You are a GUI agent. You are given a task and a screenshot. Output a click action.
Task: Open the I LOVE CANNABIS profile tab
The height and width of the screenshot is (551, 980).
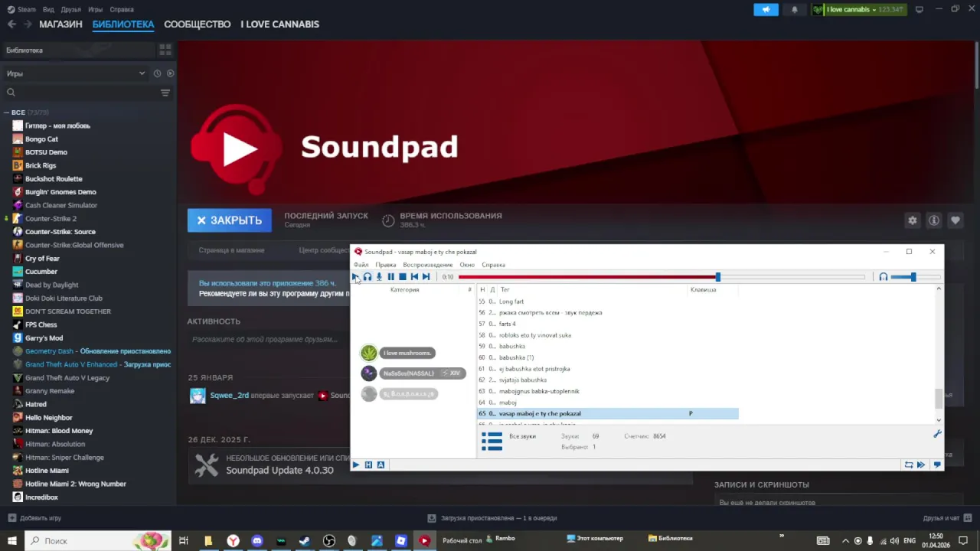(279, 24)
